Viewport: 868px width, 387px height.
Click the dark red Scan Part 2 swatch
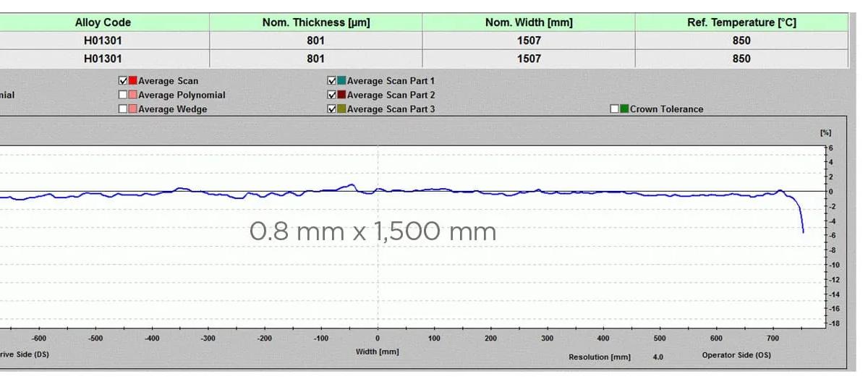tap(341, 95)
